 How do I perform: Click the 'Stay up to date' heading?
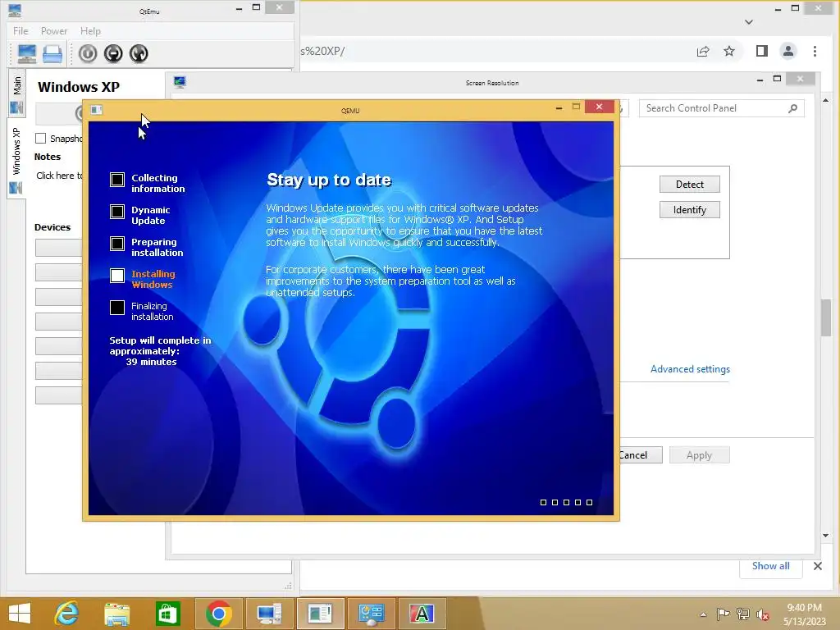point(329,180)
